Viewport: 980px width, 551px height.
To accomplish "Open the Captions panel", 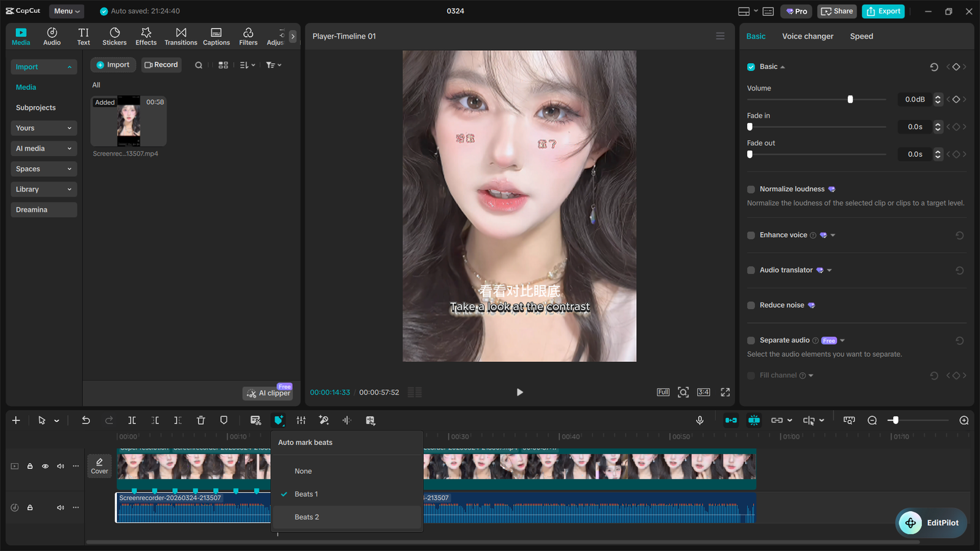I will 216,36.
